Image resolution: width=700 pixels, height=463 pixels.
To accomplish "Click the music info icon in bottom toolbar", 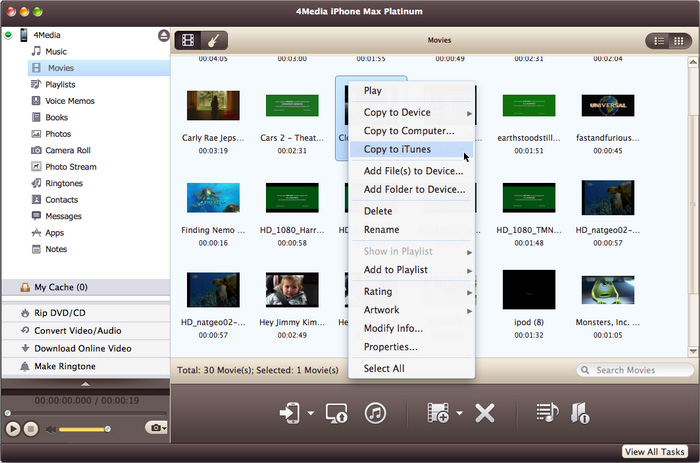I will coord(579,413).
